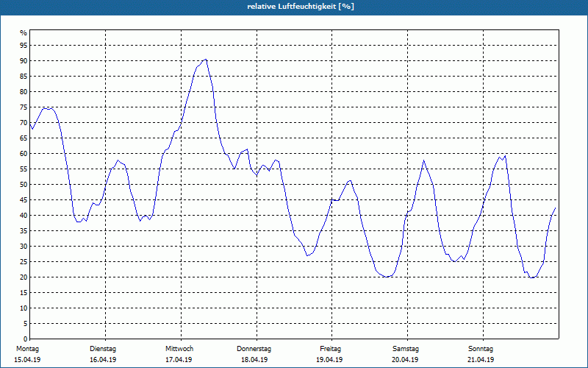
Task: Click the date '19.04.19'
Action: pyautogui.click(x=329, y=360)
